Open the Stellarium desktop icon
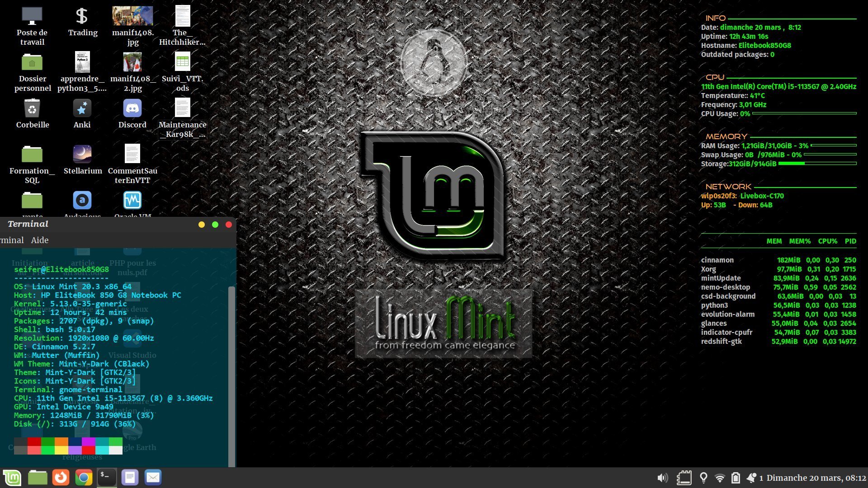Image resolution: width=868 pixels, height=488 pixels. pos(82,155)
